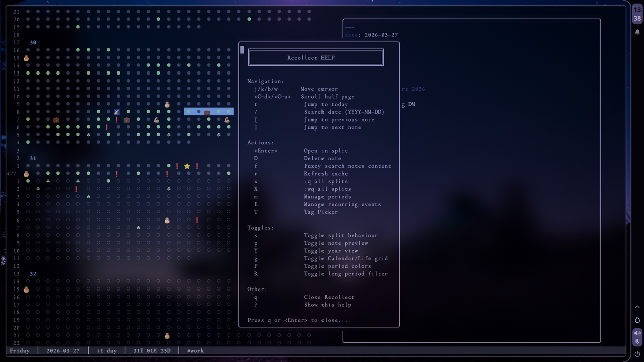
Task: Mute the speaker volume icon
Action: 637,333
